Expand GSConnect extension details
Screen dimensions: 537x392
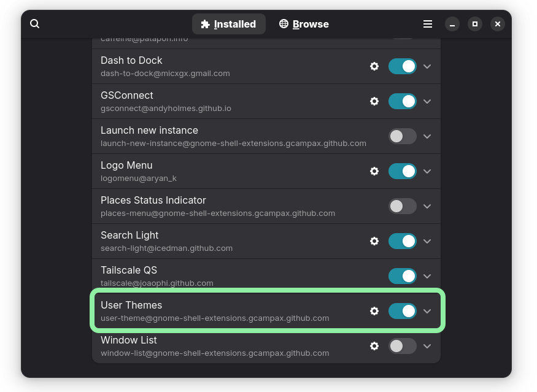coord(427,101)
